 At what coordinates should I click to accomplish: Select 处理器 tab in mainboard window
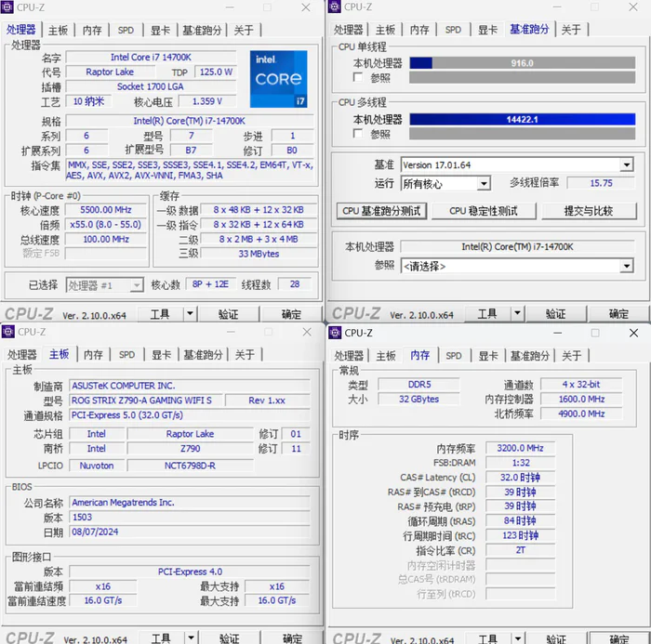click(x=22, y=355)
